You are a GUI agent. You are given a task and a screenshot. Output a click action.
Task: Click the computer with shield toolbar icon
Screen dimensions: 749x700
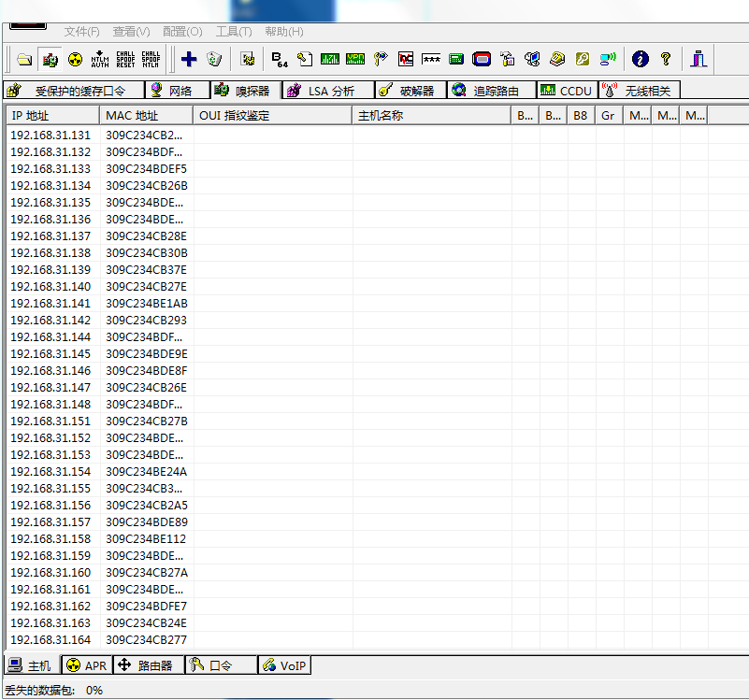pyautogui.click(x=532, y=59)
